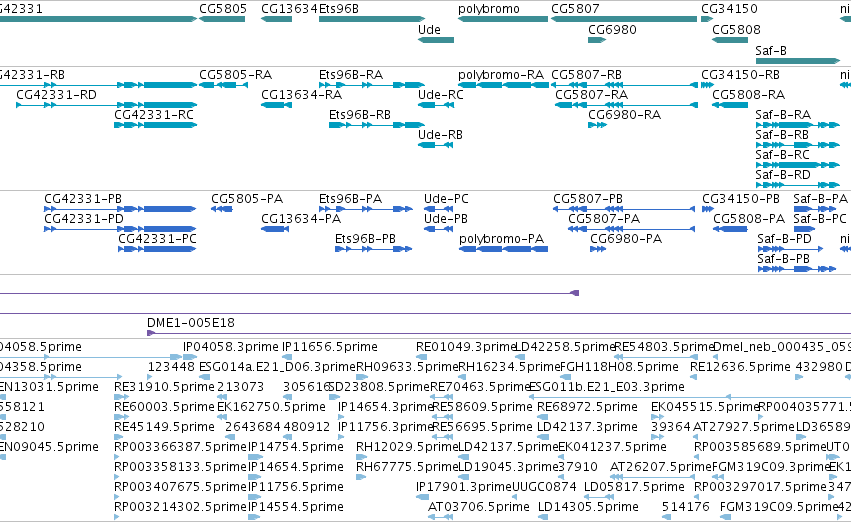The image size is (851, 522).
Task: Select the CG5807 gene label
Action: (575, 9)
